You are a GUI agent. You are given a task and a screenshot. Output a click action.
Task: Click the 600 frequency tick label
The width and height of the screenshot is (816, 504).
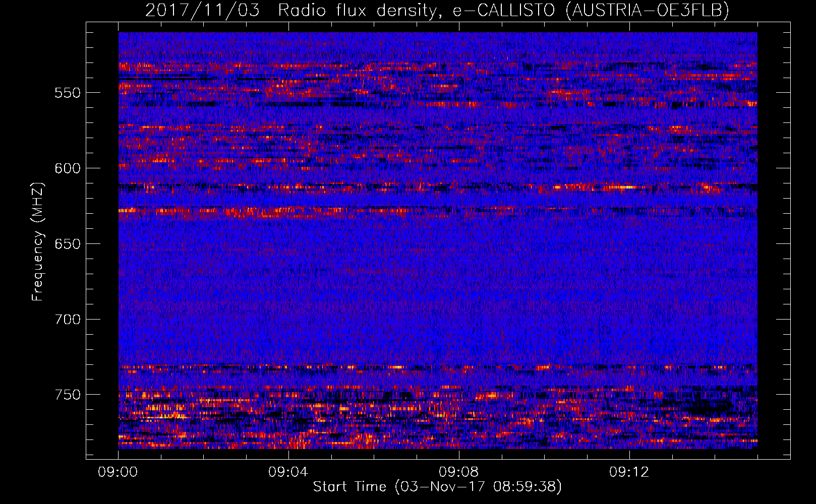[x=68, y=168]
